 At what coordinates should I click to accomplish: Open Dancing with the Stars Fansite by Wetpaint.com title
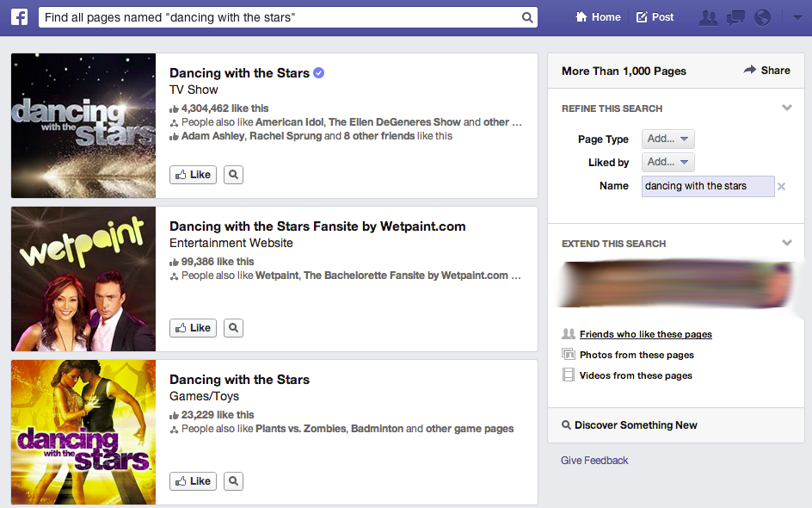click(x=317, y=226)
